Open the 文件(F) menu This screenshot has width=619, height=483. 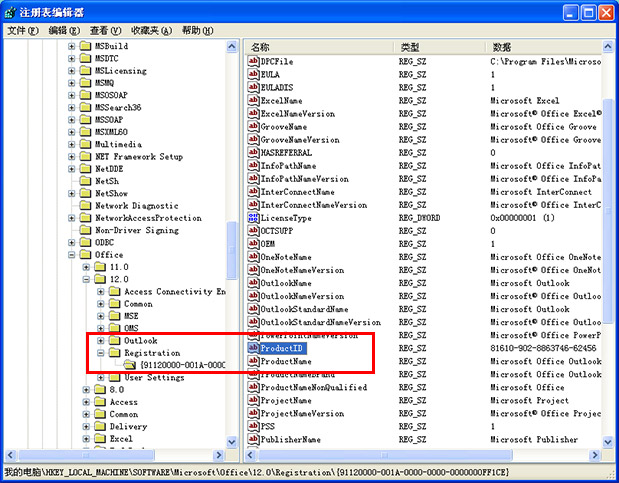pos(23,30)
